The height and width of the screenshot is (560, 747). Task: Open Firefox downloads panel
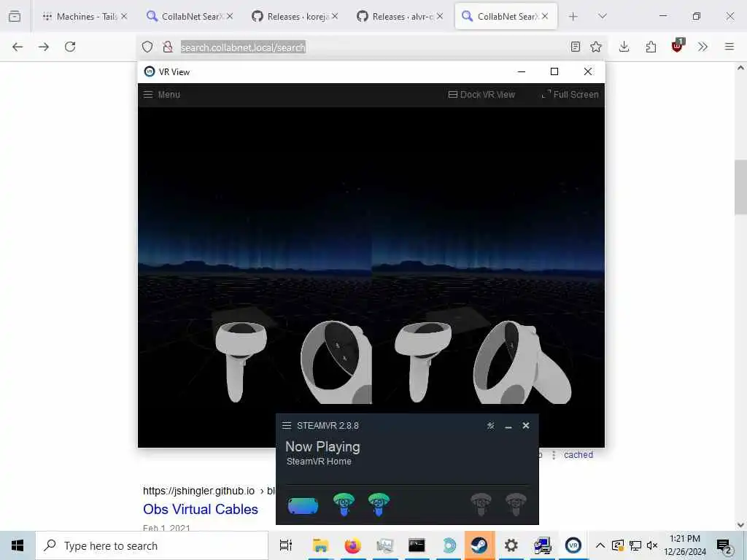click(x=624, y=47)
